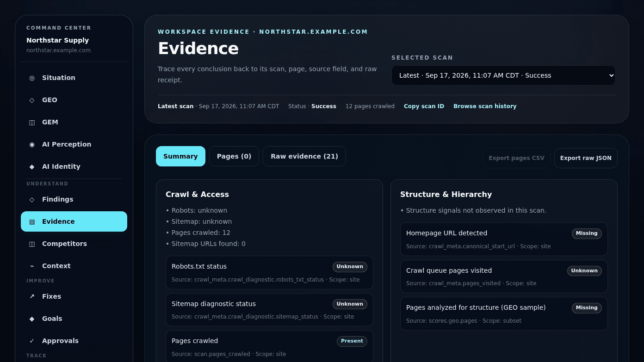Click Unknown badge on Crawl queue pages visited

584,271
